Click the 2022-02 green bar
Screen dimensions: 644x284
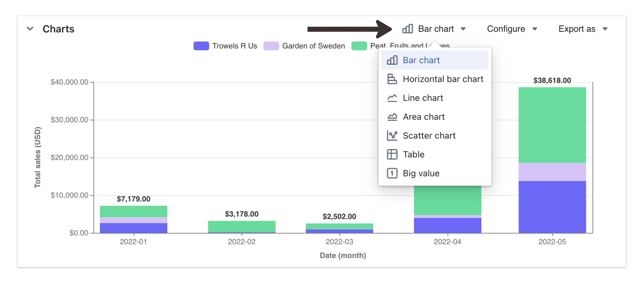242,226
